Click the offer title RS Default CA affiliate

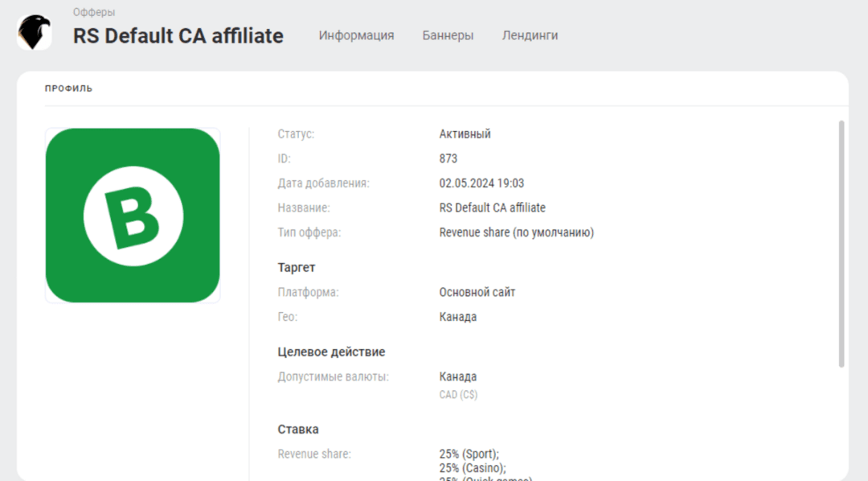coord(178,35)
